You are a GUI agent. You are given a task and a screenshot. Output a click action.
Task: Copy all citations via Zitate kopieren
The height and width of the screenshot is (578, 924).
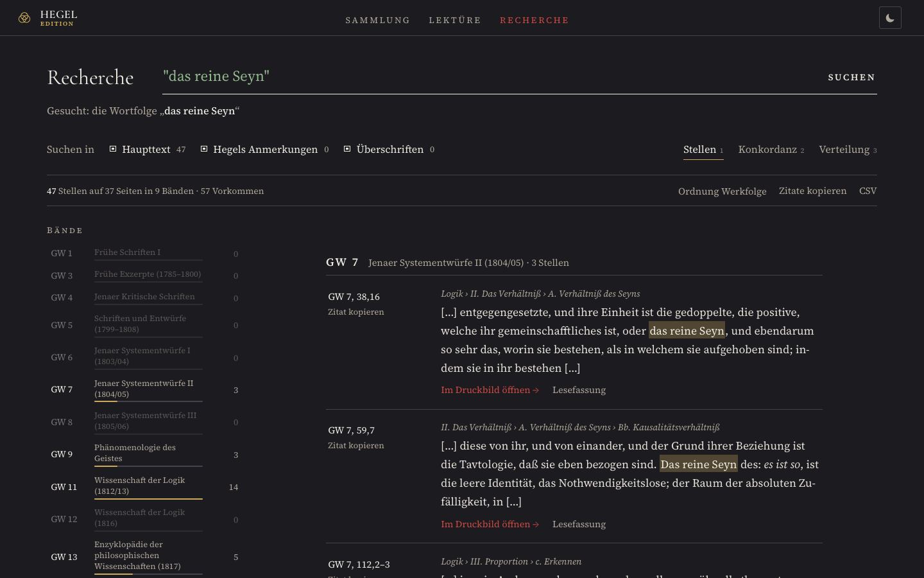[812, 191]
